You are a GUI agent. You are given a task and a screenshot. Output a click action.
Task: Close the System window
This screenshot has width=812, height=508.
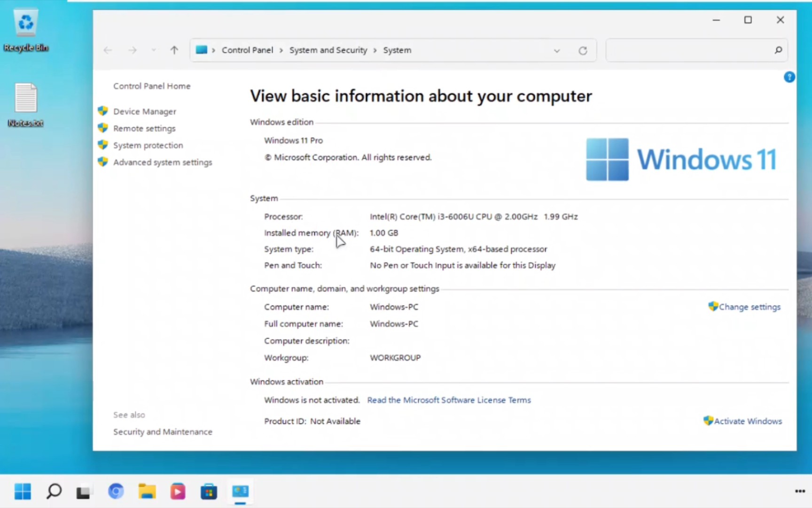point(781,20)
